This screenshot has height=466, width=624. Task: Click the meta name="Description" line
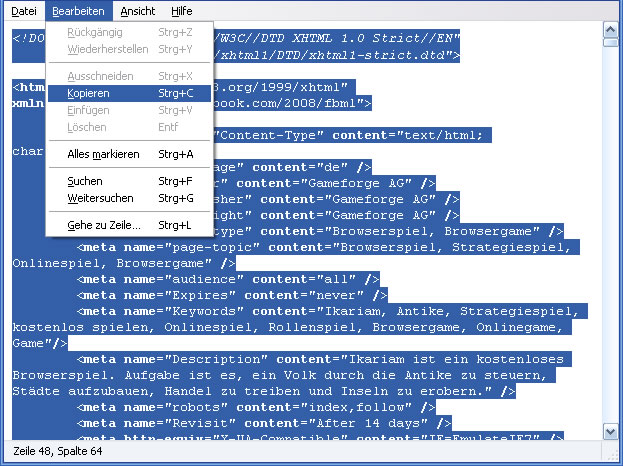point(324,359)
